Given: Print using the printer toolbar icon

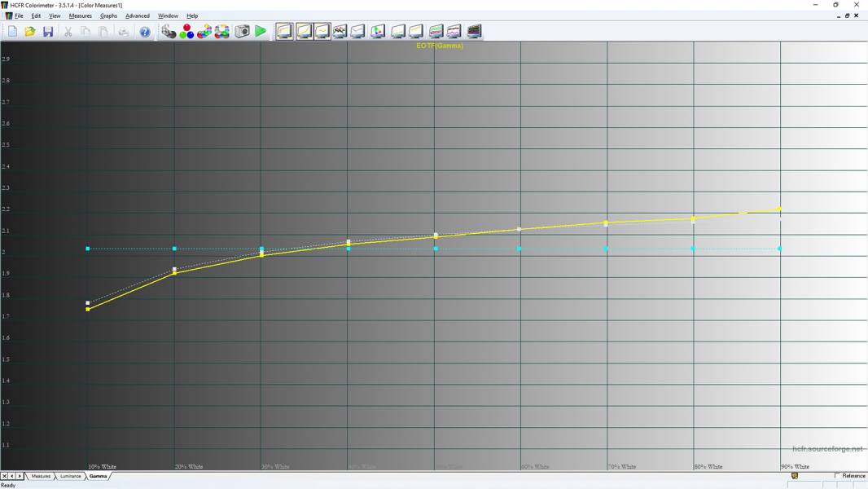Looking at the screenshot, I should pyautogui.click(x=124, y=32).
